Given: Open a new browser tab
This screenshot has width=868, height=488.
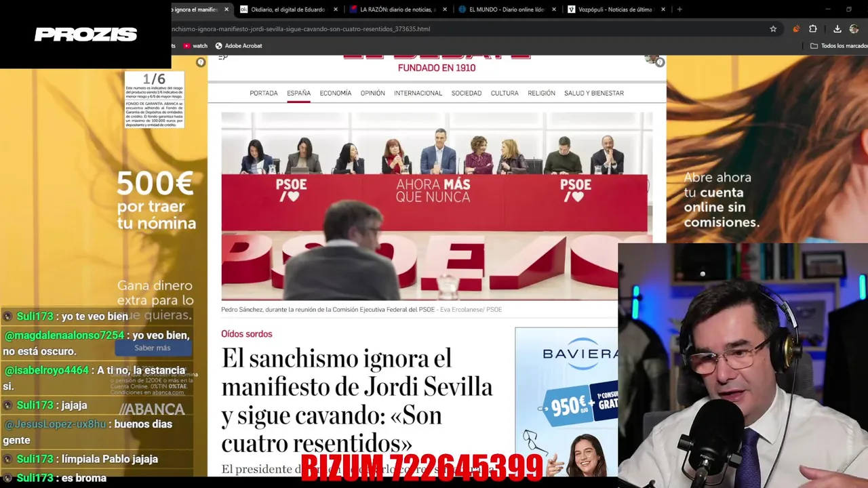Looking at the screenshot, I should coord(679,9).
